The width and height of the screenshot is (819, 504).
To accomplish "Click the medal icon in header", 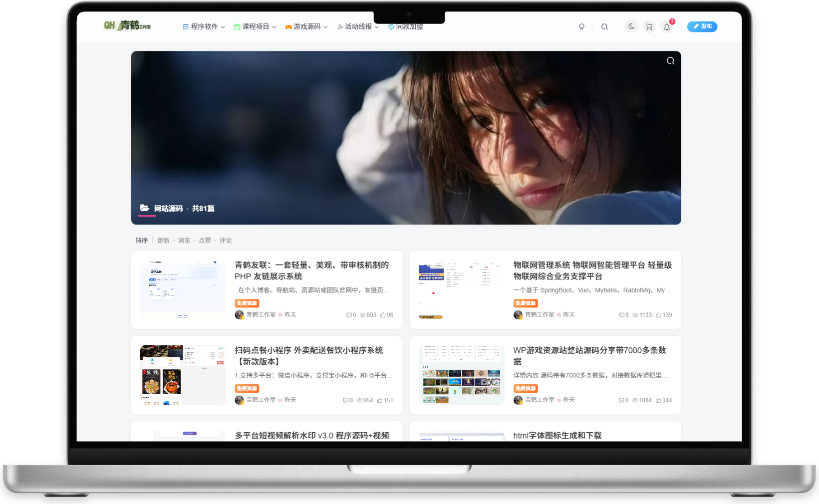I will pyautogui.click(x=581, y=27).
